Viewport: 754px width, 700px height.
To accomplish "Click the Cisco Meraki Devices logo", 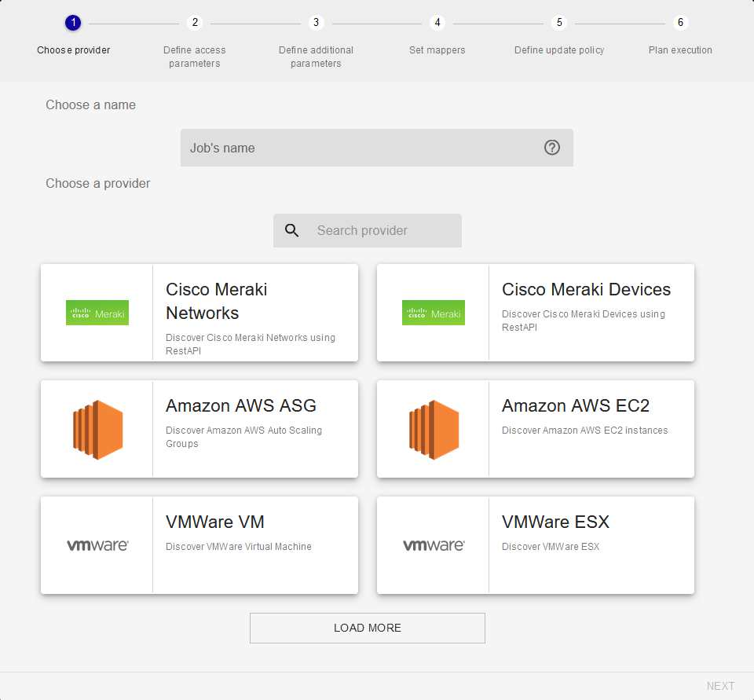I will (x=434, y=313).
